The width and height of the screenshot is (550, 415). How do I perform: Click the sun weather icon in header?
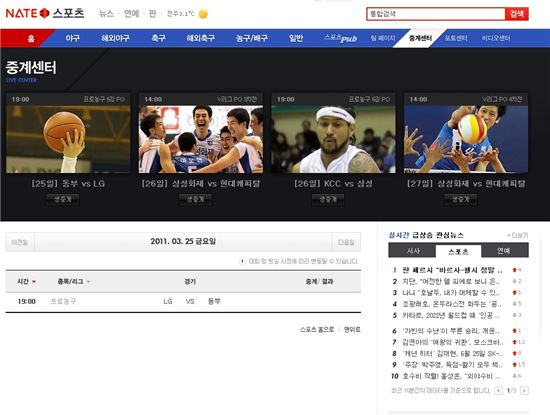[203, 14]
